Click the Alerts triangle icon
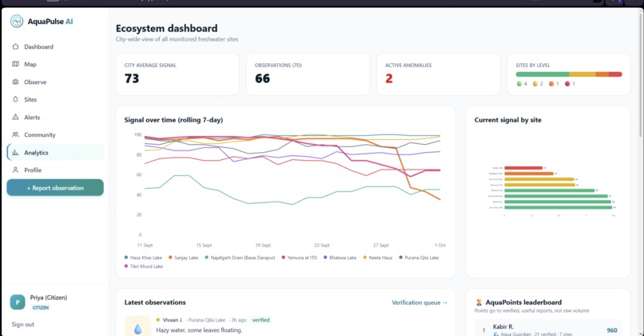 (x=16, y=117)
